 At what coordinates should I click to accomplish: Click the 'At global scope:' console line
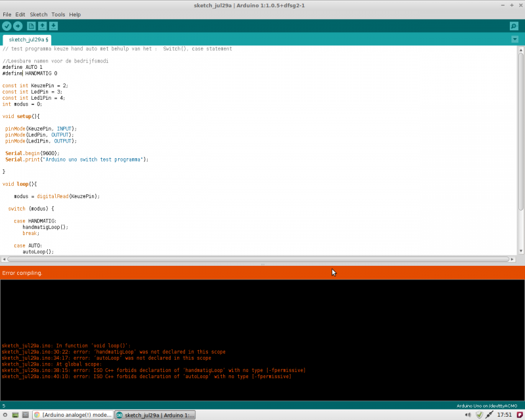(52, 364)
